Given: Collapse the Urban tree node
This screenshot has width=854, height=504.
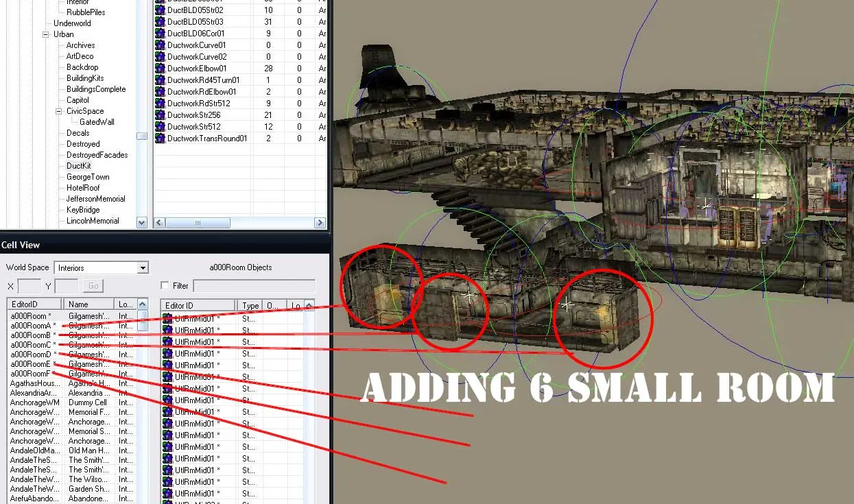Looking at the screenshot, I should point(46,34).
